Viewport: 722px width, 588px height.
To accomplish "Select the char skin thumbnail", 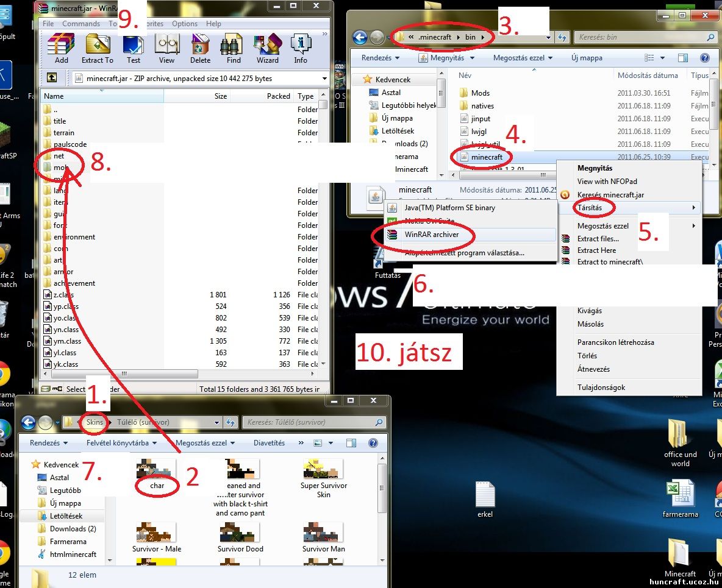I will coord(157,474).
